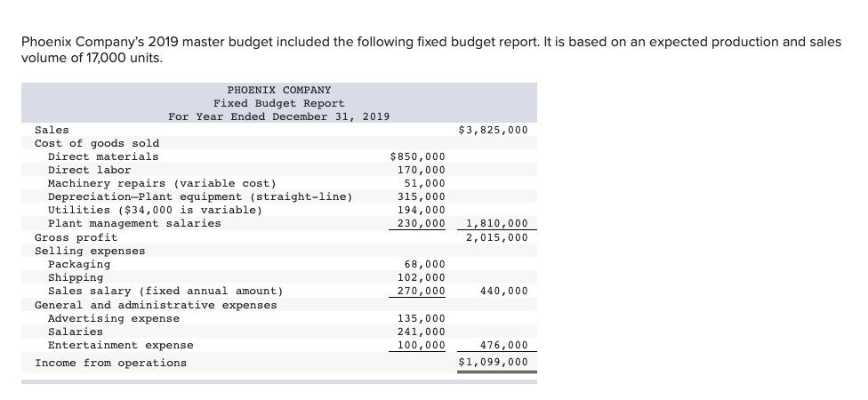The height and width of the screenshot is (400, 868).
Task: Select the 270,000 sales salary value
Action: [422, 291]
